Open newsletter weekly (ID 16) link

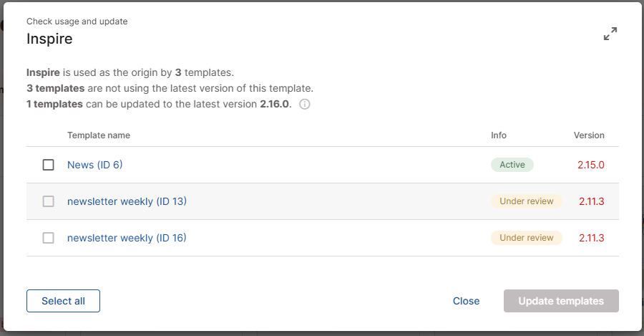pos(127,238)
